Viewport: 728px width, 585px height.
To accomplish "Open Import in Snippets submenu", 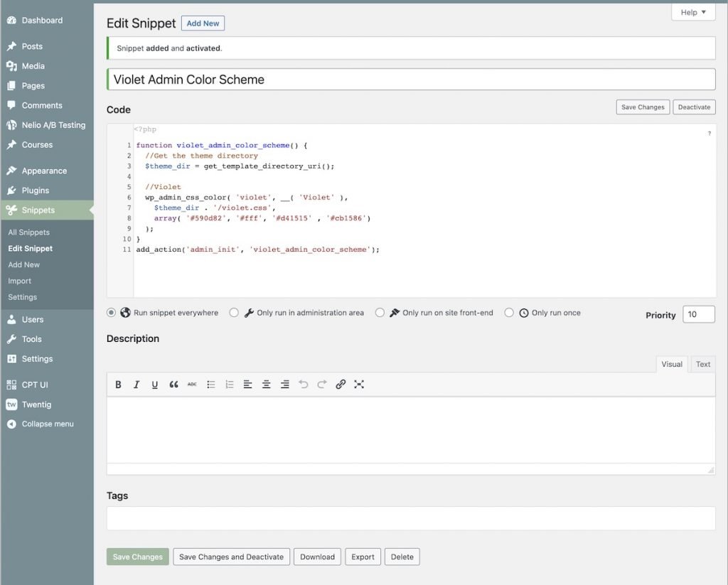I will pos(19,281).
